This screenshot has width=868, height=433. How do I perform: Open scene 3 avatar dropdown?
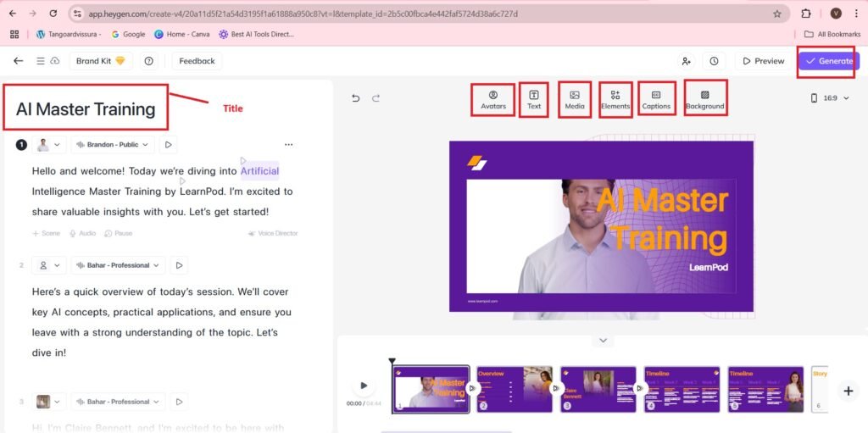48,402
